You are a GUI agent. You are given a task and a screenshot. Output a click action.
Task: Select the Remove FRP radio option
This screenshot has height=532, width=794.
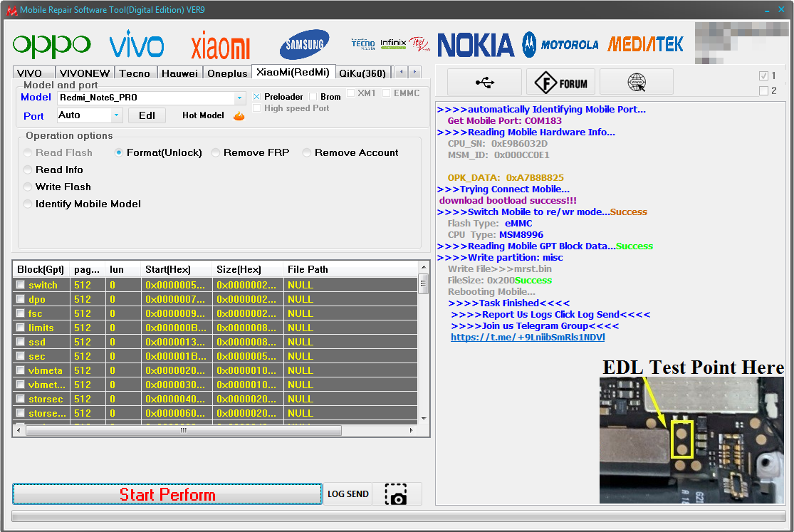(x=216, y=152)
